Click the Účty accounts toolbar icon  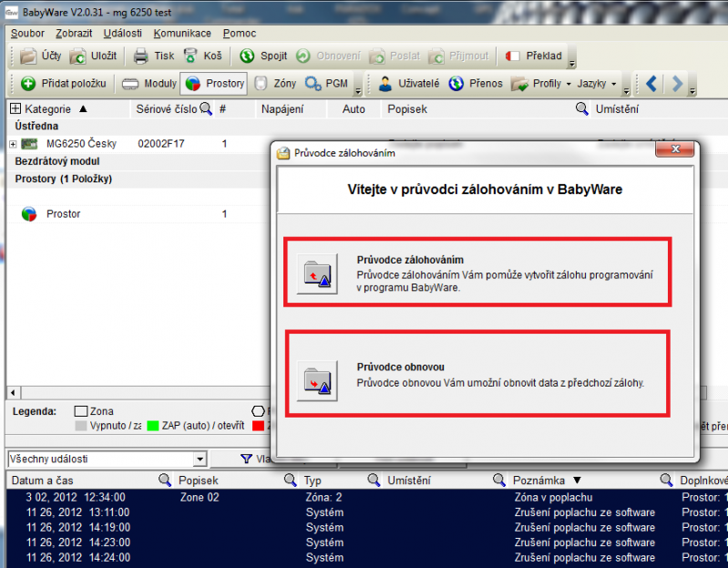point(28,56)
